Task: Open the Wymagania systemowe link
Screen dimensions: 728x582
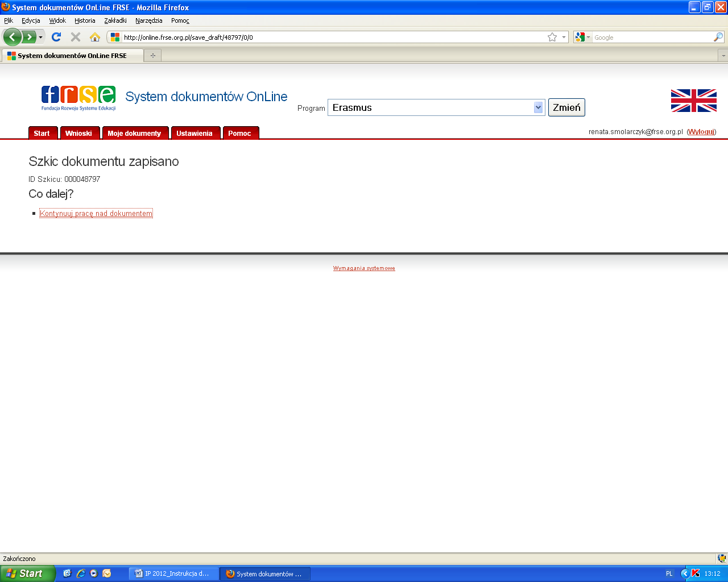Action: point(364,268)
